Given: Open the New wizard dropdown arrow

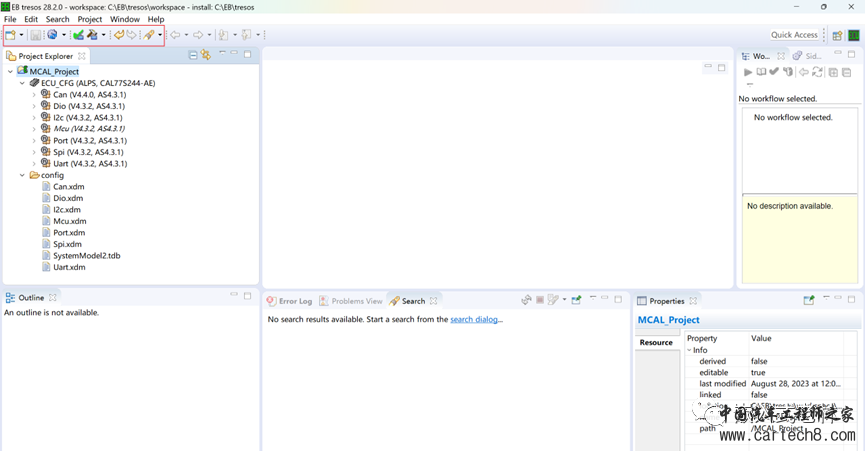Looking at the screenshot, I should click(x=21, y=35).
